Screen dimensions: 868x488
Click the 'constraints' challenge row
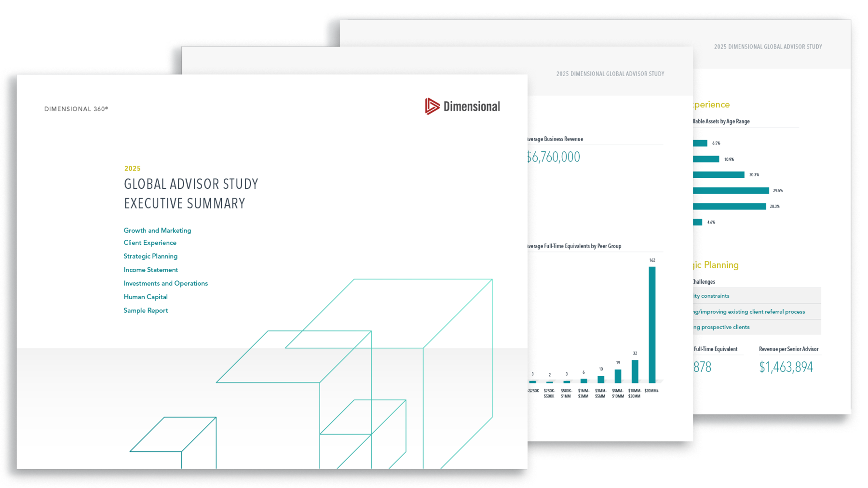click(x=757, y=296)
